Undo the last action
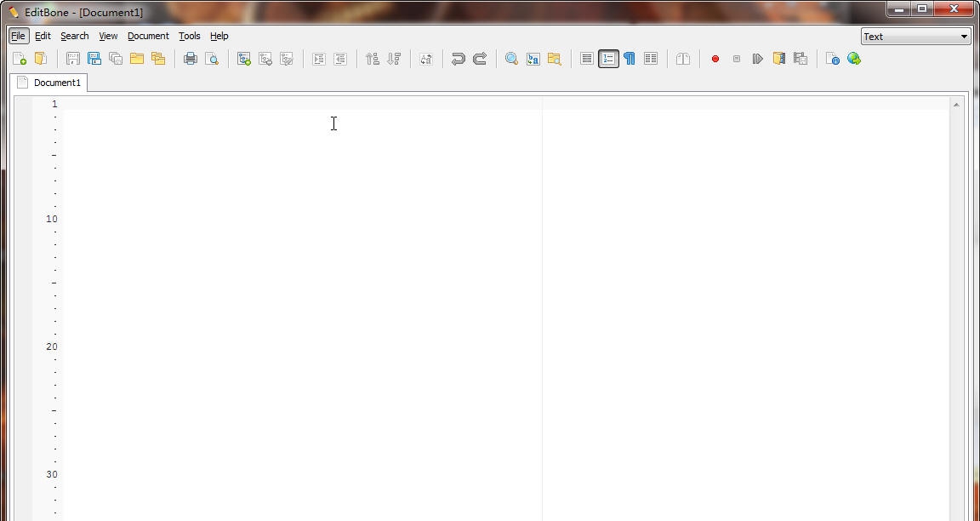Screen dimensions: 980x521 459,59
